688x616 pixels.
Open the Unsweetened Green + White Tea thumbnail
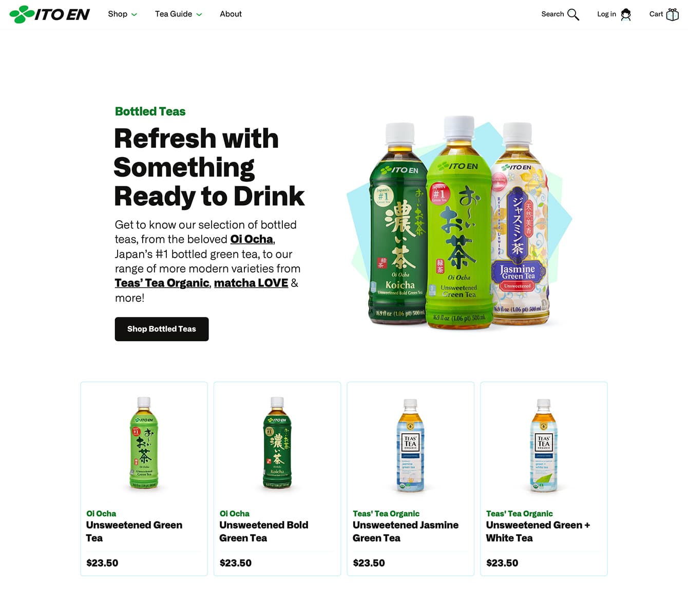pos(544,445)
